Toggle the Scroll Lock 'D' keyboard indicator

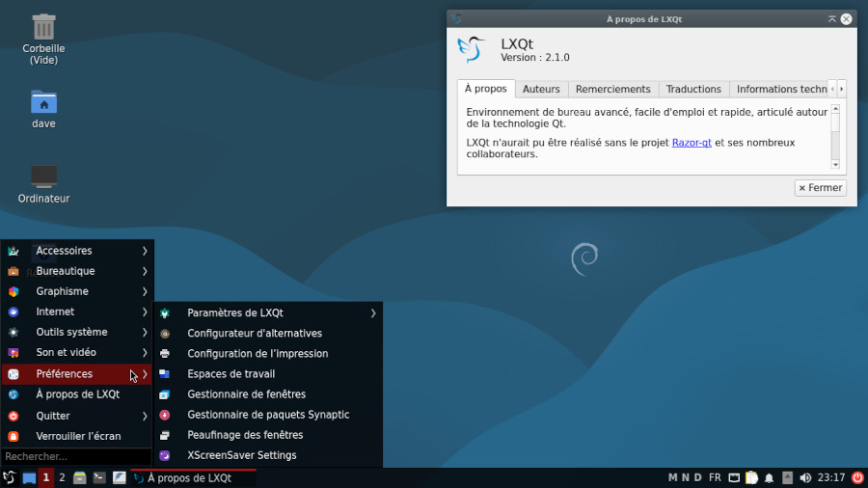pyautogui.click(x=698, y=477)
